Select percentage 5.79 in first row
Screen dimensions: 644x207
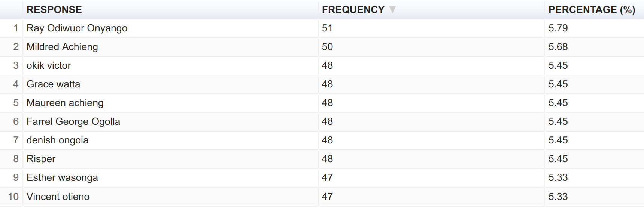558,28
